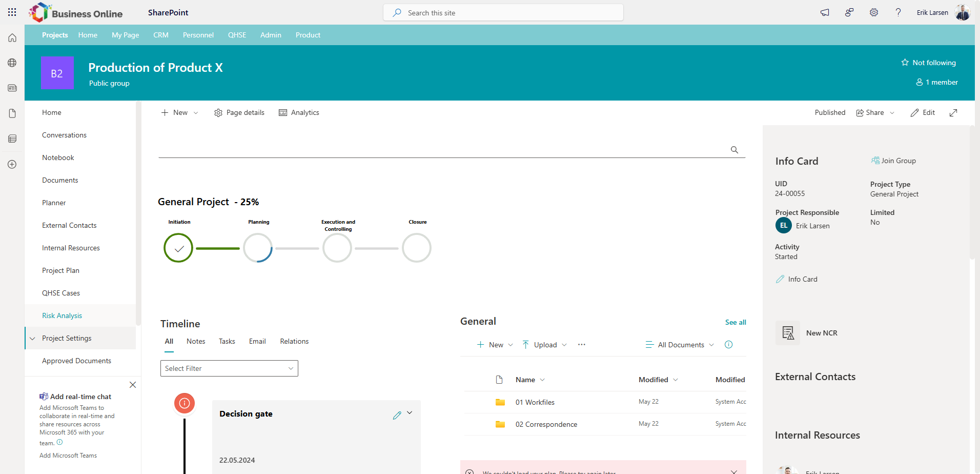The height and width of the screenshot is (474, 980).
Task: Open the QHSE top navigation item
Action: [x=237, y=35]
